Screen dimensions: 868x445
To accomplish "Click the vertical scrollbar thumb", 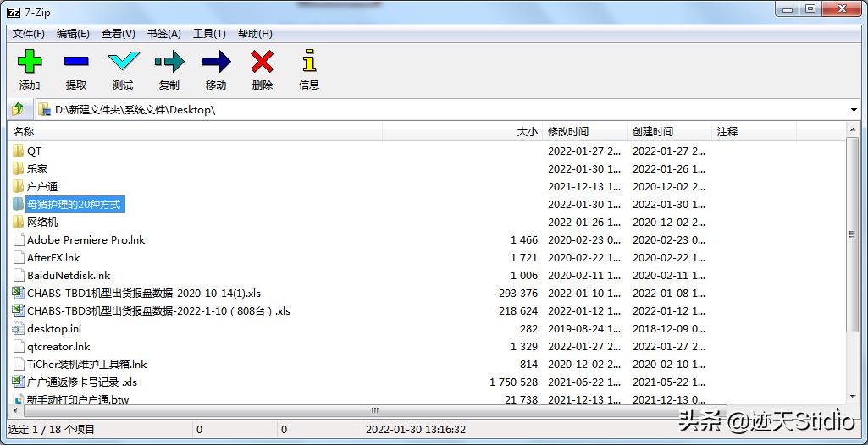I will [853, 234].
